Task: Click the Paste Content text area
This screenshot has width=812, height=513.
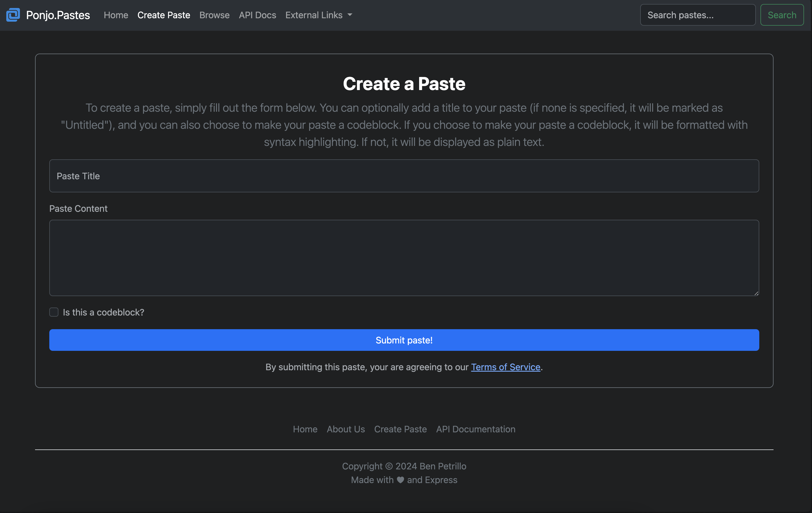Action: [x=404, y=258]
